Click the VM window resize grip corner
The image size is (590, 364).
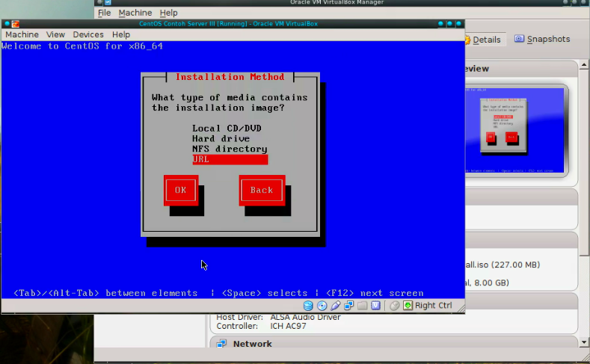pyautogui.click(x=461, y=309)
